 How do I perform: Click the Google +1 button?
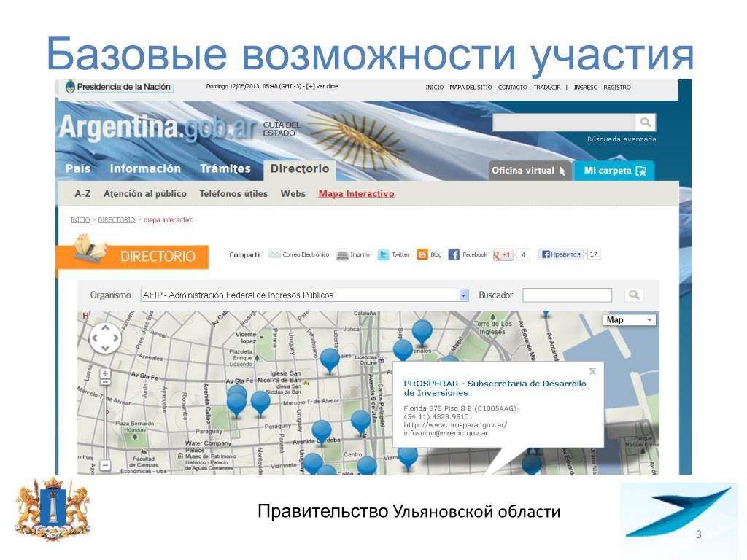503,254
